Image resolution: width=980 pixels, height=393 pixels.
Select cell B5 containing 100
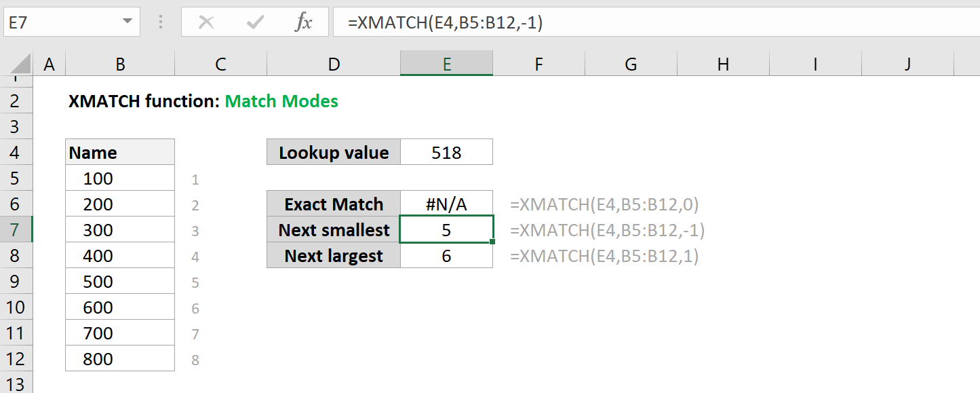pos(119,177)
